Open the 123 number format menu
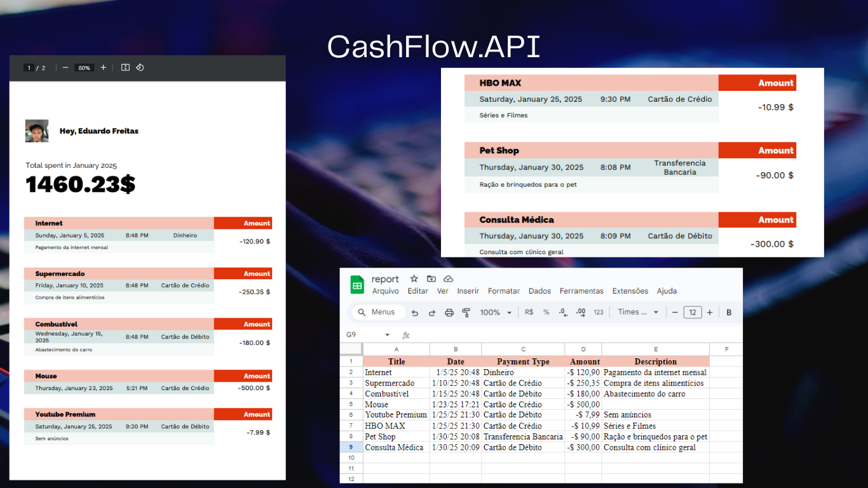868x488 pixels. (598, 312)
